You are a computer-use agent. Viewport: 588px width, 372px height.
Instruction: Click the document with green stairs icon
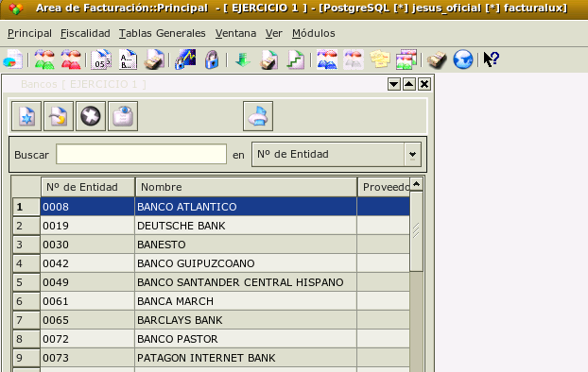pos(296,59)
